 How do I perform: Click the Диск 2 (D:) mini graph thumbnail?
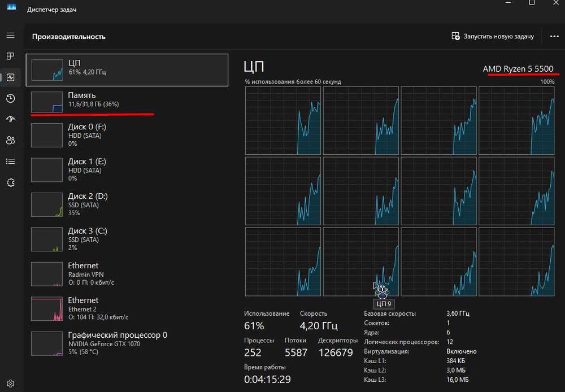[x=47, y=204]
